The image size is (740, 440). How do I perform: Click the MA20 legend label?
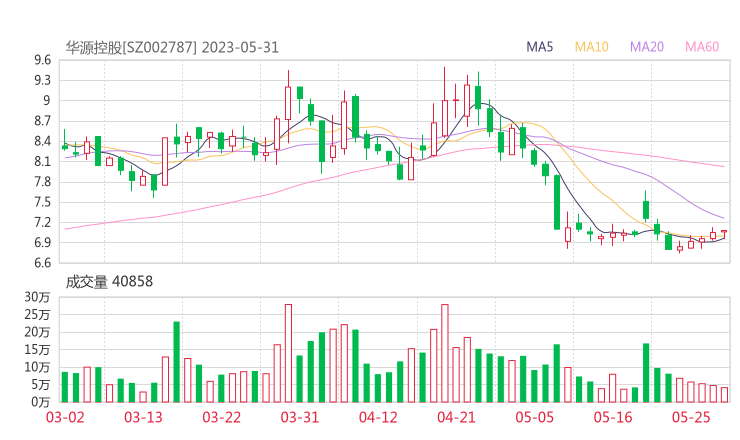pos(647,47)
